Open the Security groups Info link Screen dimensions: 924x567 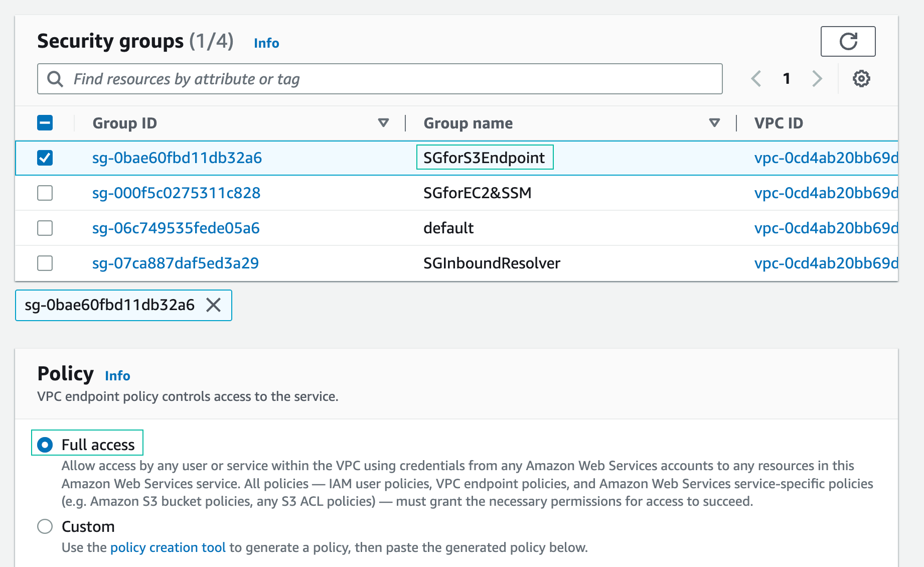pyautogui.click(x=266, y=43)
